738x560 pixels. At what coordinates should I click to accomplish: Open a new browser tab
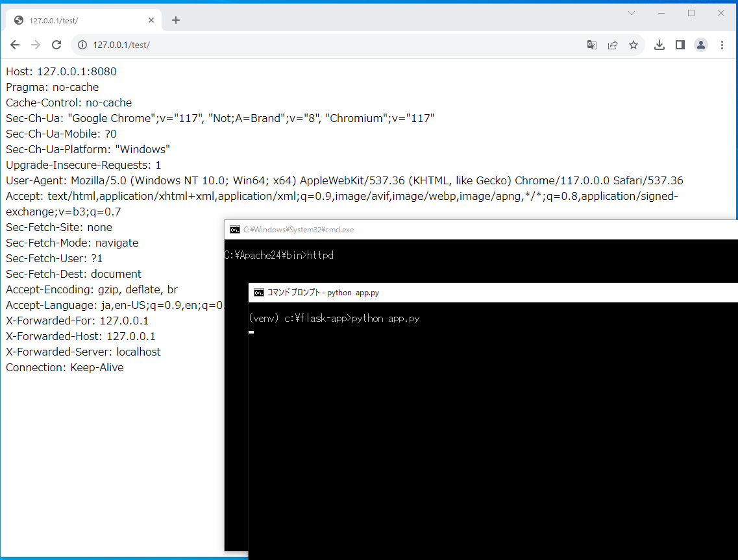click(175, 20)
